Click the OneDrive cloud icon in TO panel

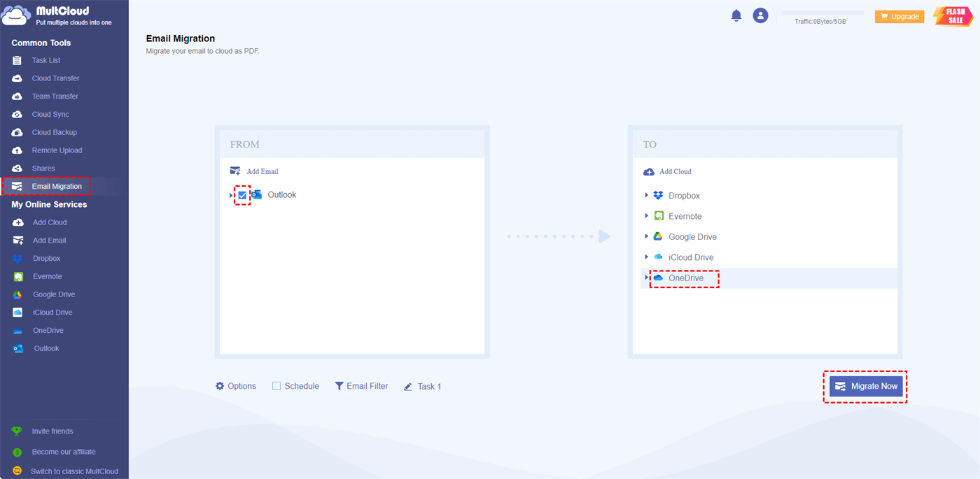click(x=658, y=278)
